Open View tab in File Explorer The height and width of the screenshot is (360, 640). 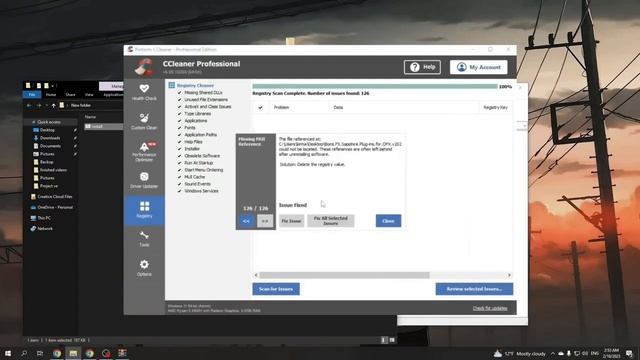click(x=89, y=95)
